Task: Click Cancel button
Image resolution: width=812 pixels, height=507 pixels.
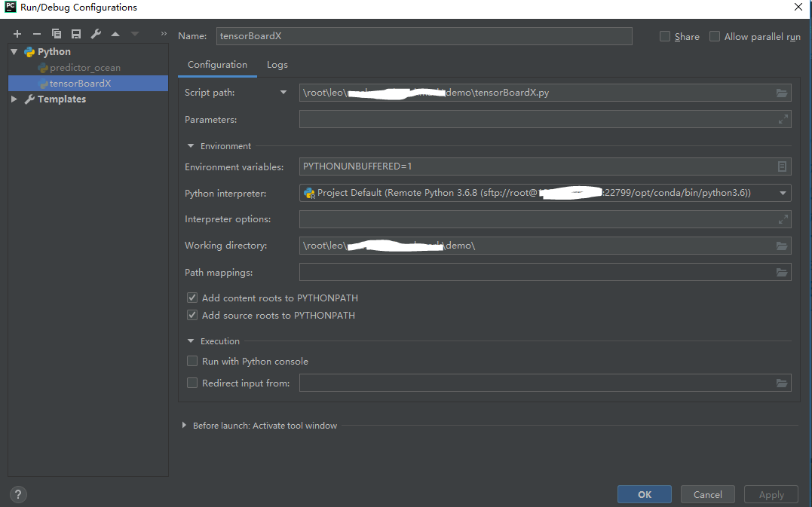Action: [x=708, y=495]
